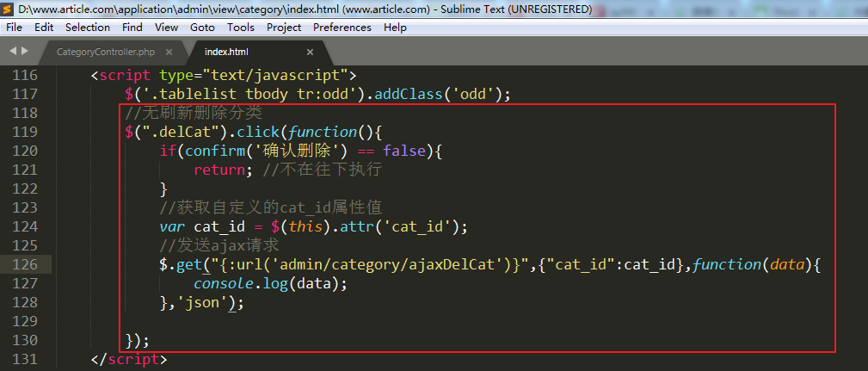
Task: Click the previous tab left arrow
Action: coord(13,51)
